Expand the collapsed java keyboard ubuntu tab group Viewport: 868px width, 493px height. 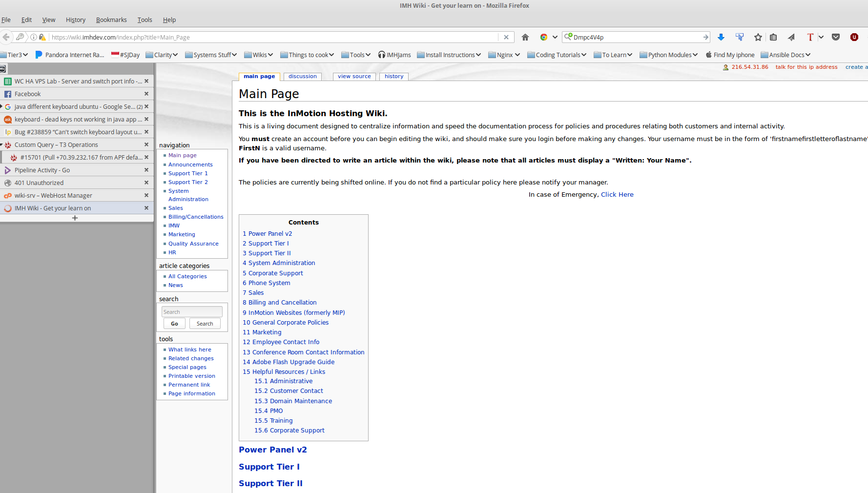pos(1,106)
